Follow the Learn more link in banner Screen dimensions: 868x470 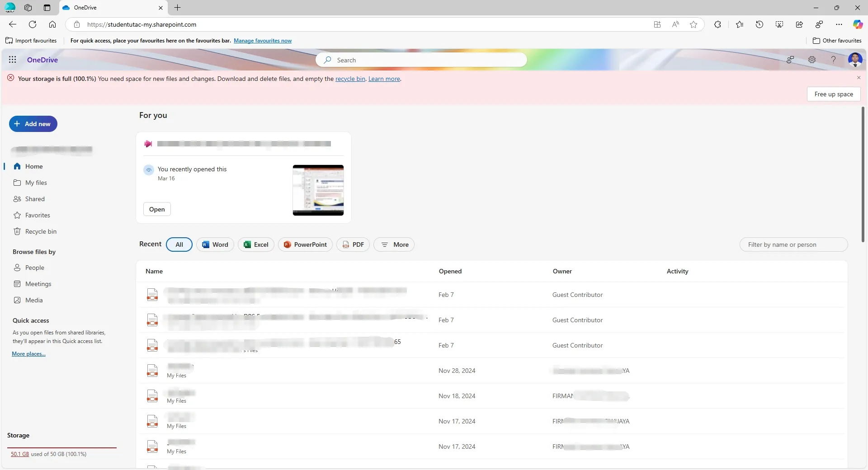pyautogui.click(x=384, y=79)
